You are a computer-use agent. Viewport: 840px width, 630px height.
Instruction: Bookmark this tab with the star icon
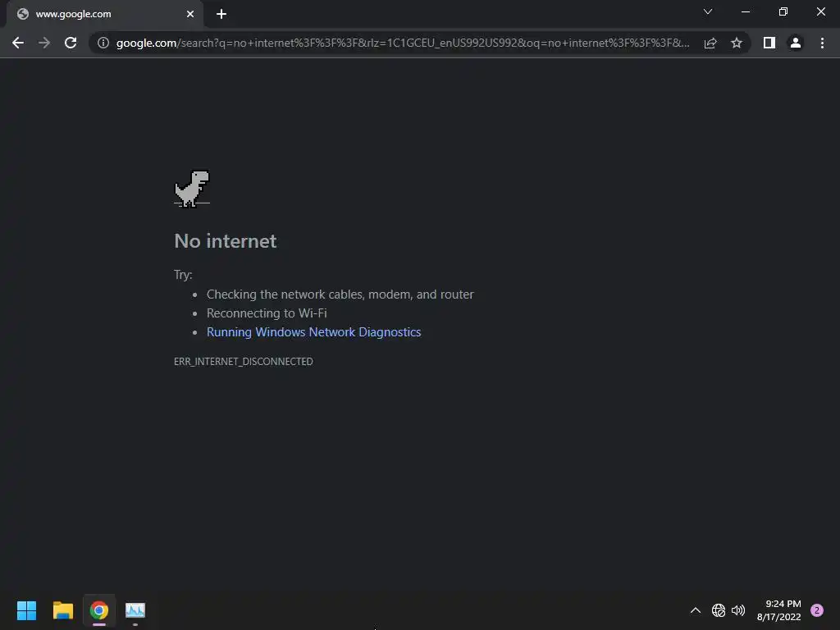point(737,43)
